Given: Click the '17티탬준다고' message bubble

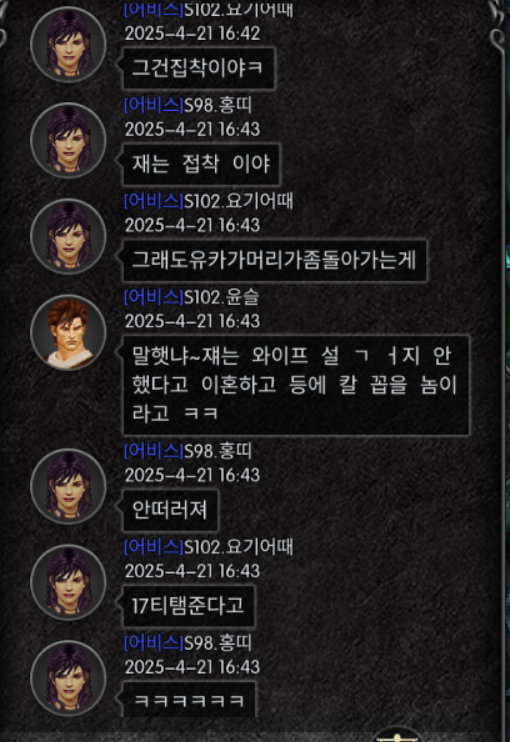Looking at the screenshot, I should coord(188,606).
